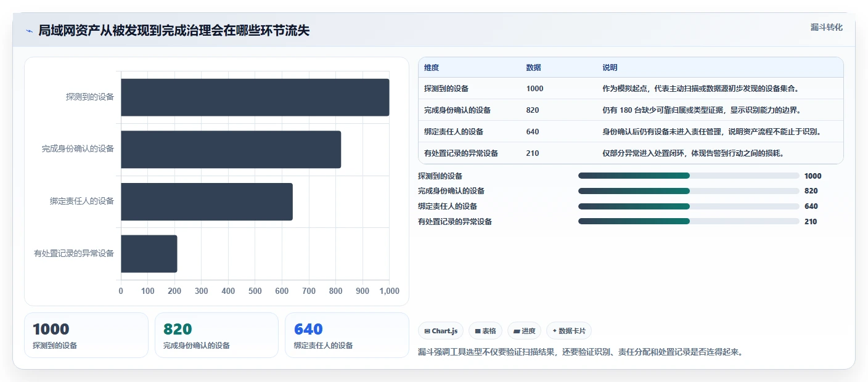Click the 完成身份确认的设备 chart bar
Image resolution: width=868 pixels, height=382 pixels.
tap(231, 149)
